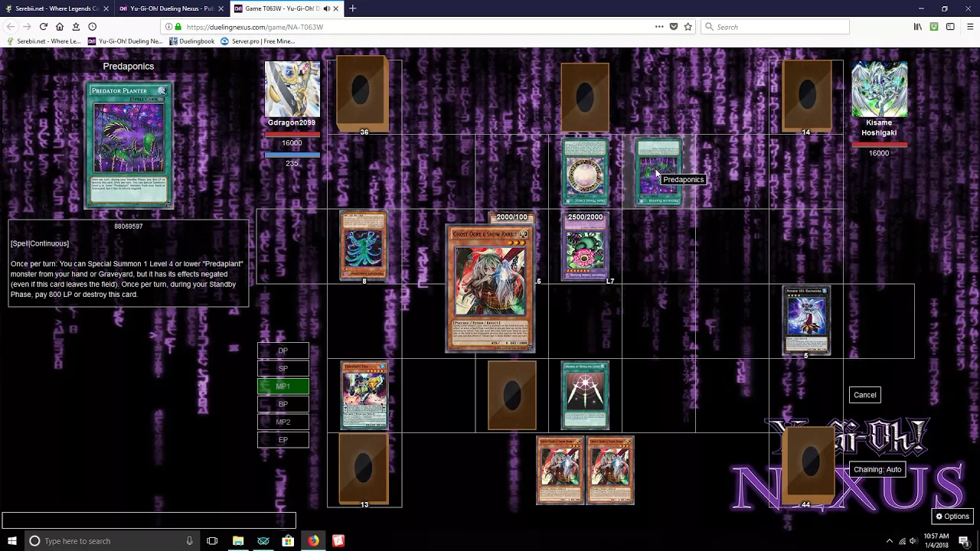Click the browser Search field
Screen dimensions: 980x551
tap(775, 27)
